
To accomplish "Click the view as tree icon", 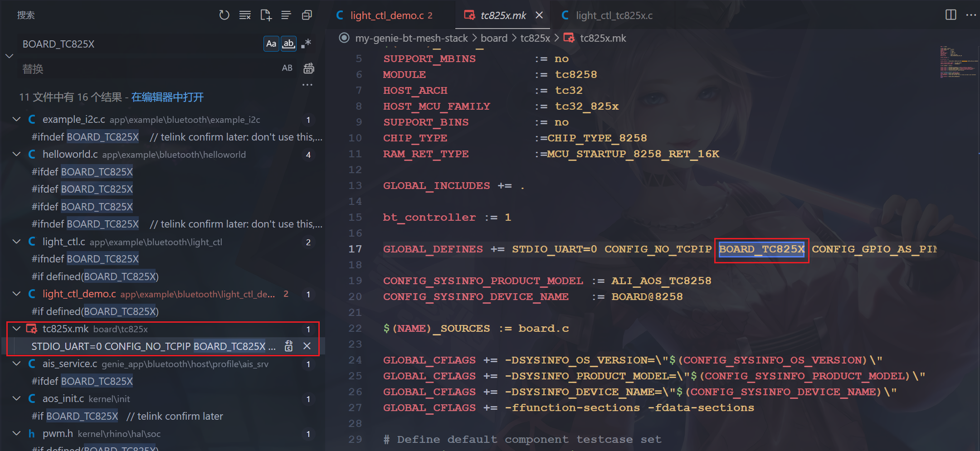I will click(286, 15).
